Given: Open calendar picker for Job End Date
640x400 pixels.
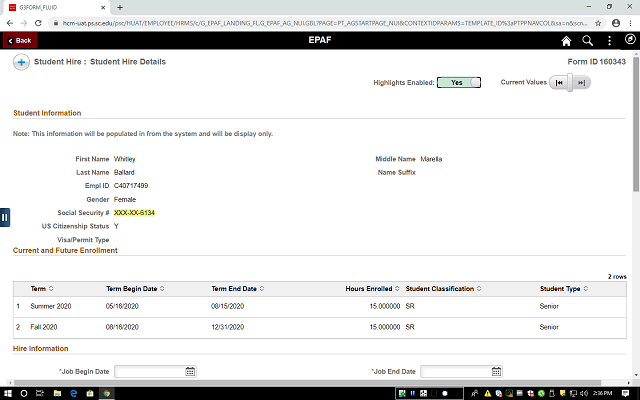Looking at the screenshot, I should point(496,371).
